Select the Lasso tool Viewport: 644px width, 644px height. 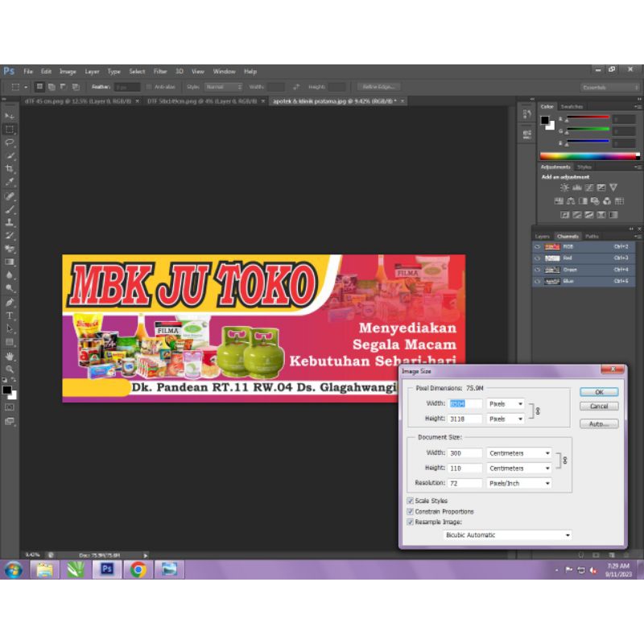(x=9, y=142)
